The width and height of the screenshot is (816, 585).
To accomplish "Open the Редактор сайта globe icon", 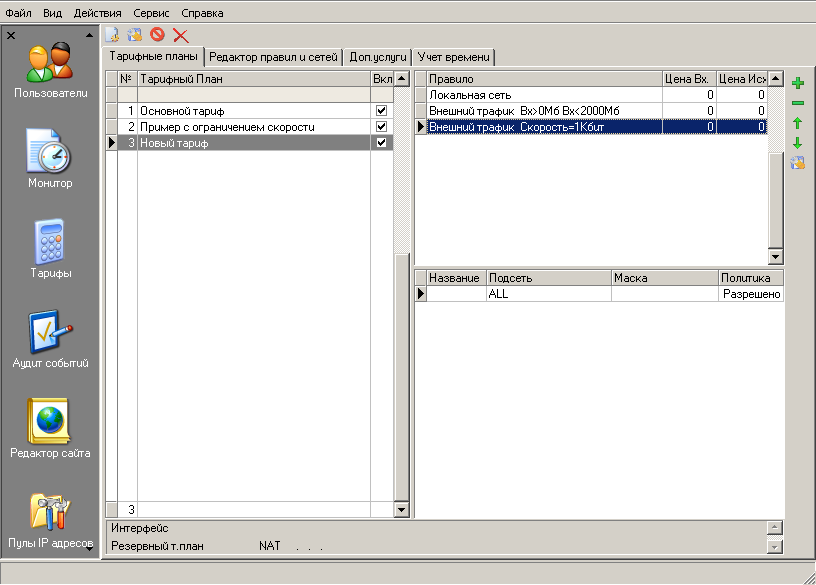I will [x=50, y=422].
